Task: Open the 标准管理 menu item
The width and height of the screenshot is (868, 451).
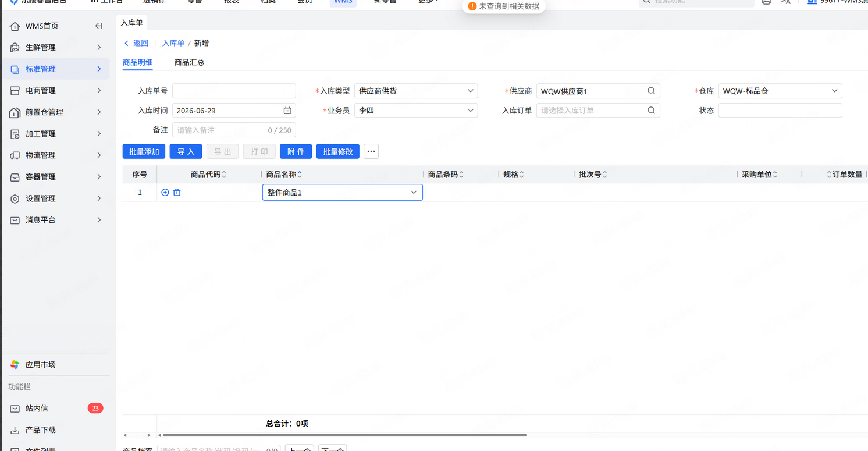Action: pos(55,69)
